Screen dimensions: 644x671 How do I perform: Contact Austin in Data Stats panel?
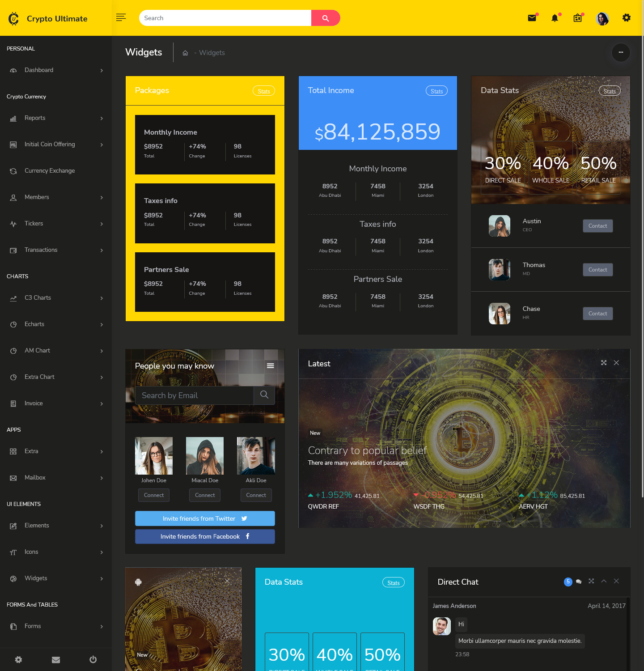pyautogui.click(x=597, y=226)
